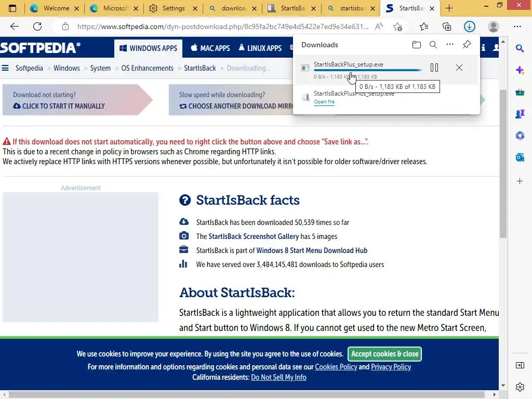Open Windows 8 Start Menu Download Hub

click(x=312, y=250)
